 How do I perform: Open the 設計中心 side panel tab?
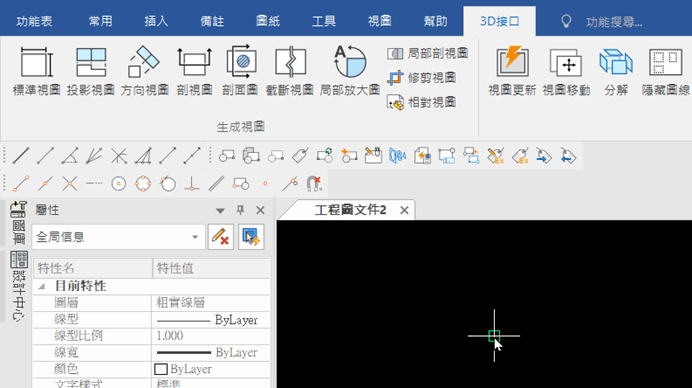[19, 287]
